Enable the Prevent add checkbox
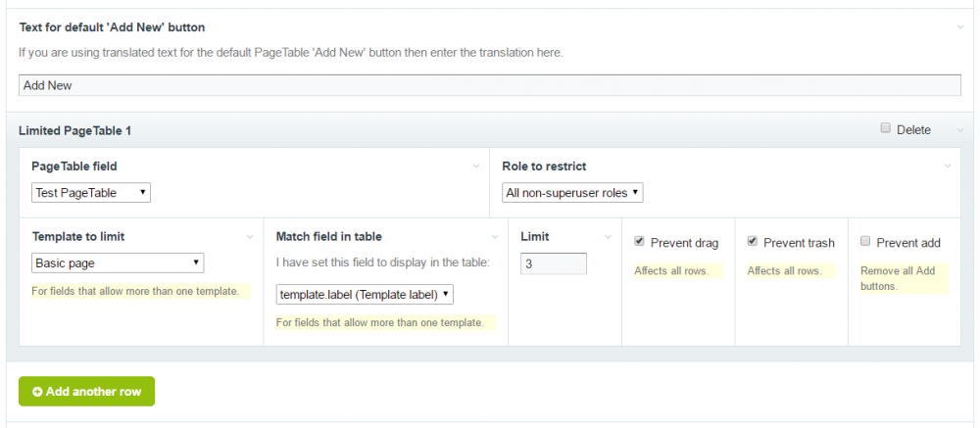980x428 pixels. (865, 241)
